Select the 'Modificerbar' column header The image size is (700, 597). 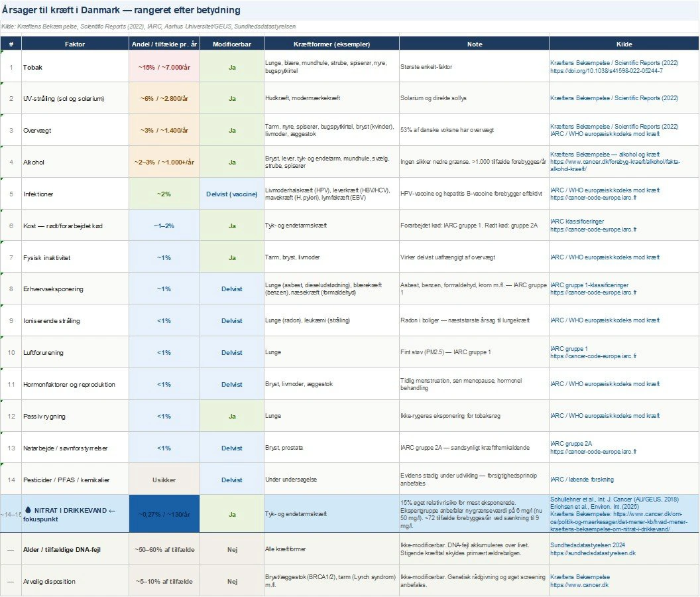pyautogui.click(x=232, y=44)
